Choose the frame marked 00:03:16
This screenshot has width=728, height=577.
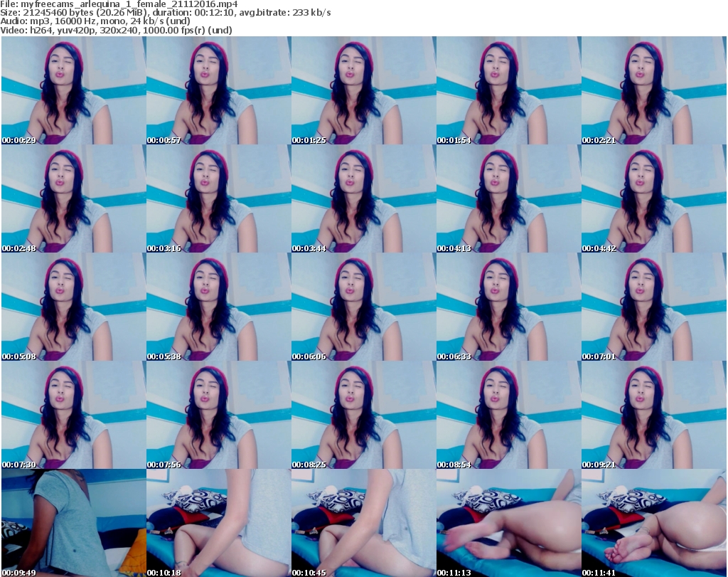click(x=219, y=198)
